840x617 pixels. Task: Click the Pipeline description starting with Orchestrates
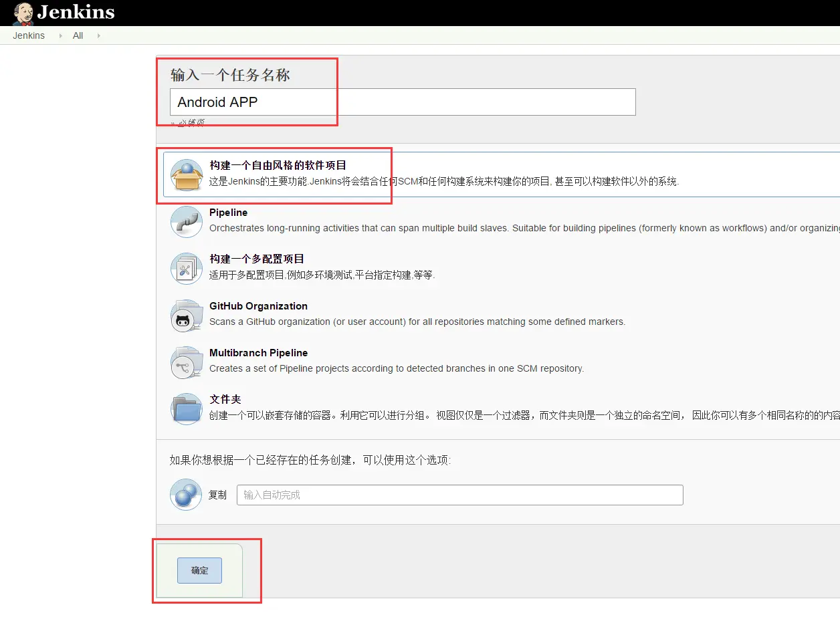click(524, 228)
